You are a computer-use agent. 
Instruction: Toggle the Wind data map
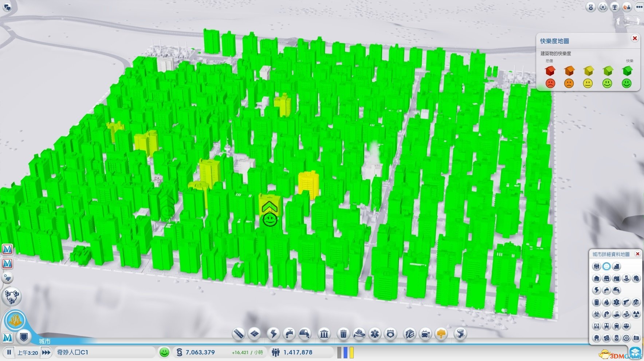(x=626, y=314)
